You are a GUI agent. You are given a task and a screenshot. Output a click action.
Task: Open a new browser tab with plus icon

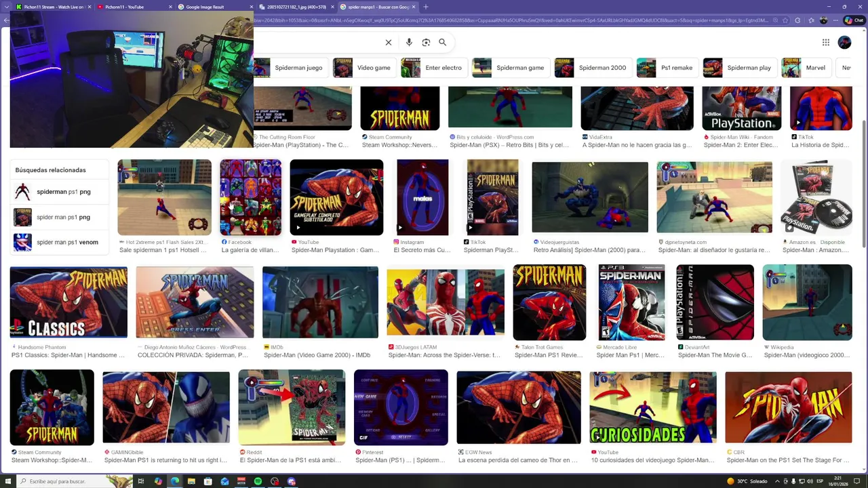(426, 7)
